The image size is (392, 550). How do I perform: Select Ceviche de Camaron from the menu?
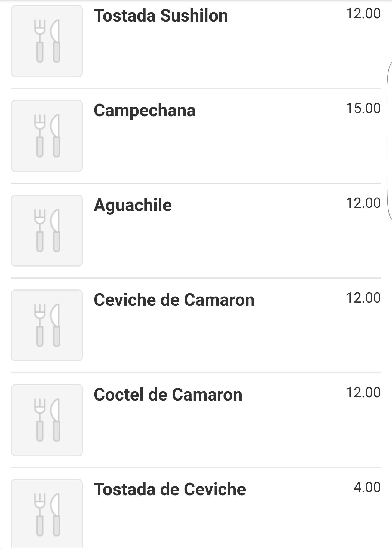(174, 300)
